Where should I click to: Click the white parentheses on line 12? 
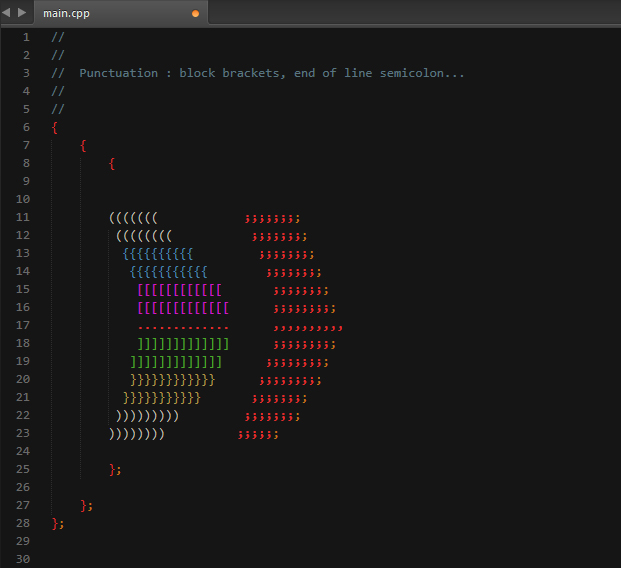[x=144, y=236]
